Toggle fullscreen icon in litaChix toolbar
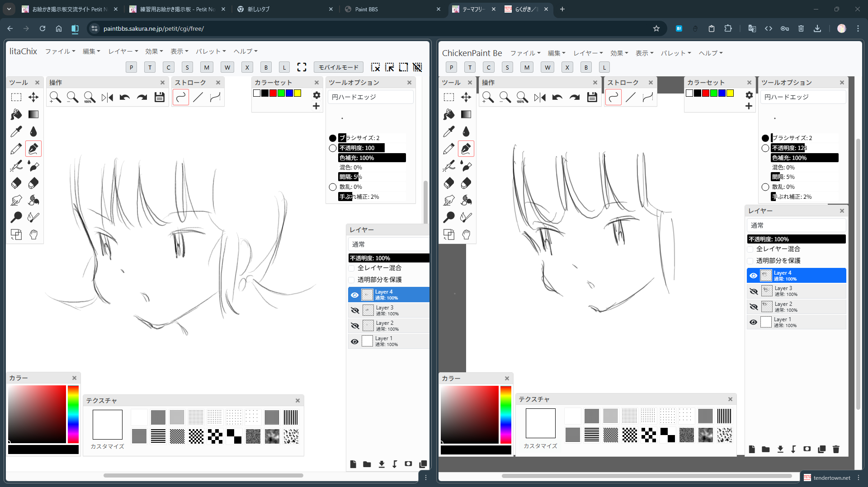Screen dimensions: 868x487 point(302,67)
